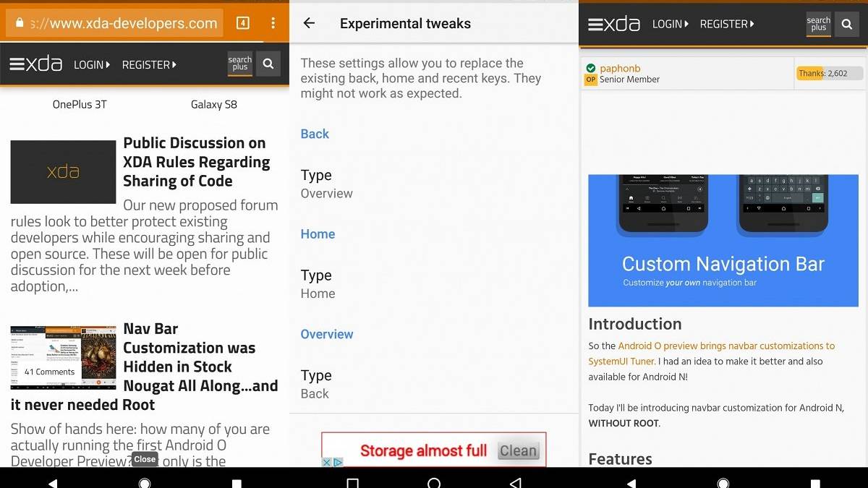Select the OnePlus 3T device tab
868x488 pixels.
80,104
